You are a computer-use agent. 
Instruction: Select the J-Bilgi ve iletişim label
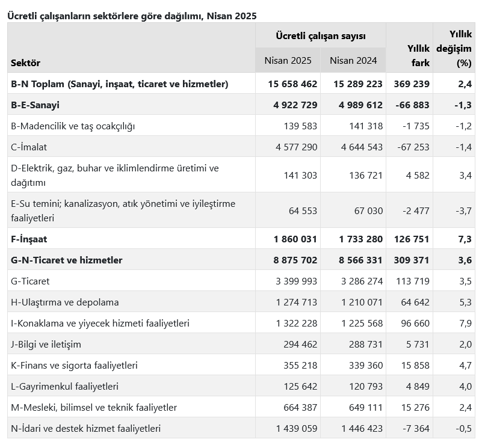[46, 344]
